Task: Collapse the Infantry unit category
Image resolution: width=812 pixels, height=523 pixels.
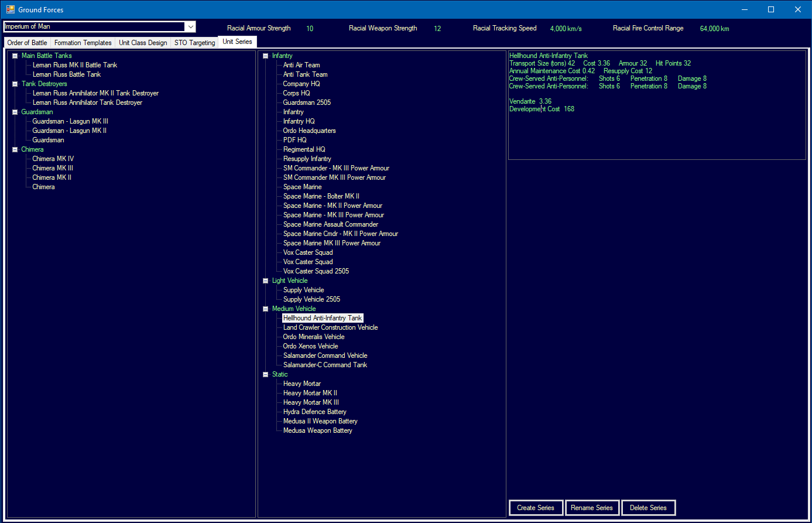Action: [265, 56]
